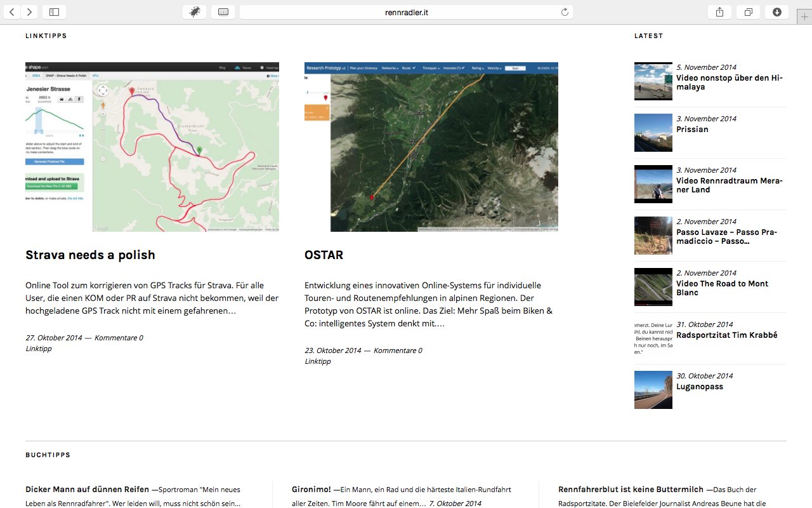The width and height of the screenshot is (812, 508).
Task: Open the Luganopass thumbnail image
Action: click(x=653, y=390)
